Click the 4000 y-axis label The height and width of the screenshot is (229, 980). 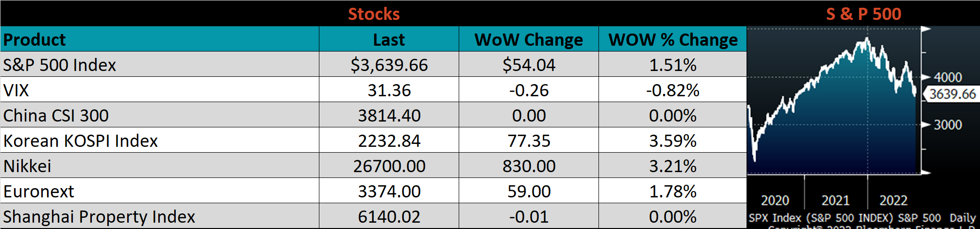947,77
